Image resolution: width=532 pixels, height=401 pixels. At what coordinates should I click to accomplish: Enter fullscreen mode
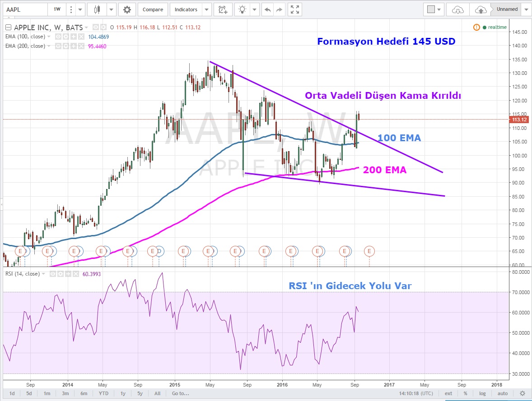pyautogui.click(x=295, y=9)
